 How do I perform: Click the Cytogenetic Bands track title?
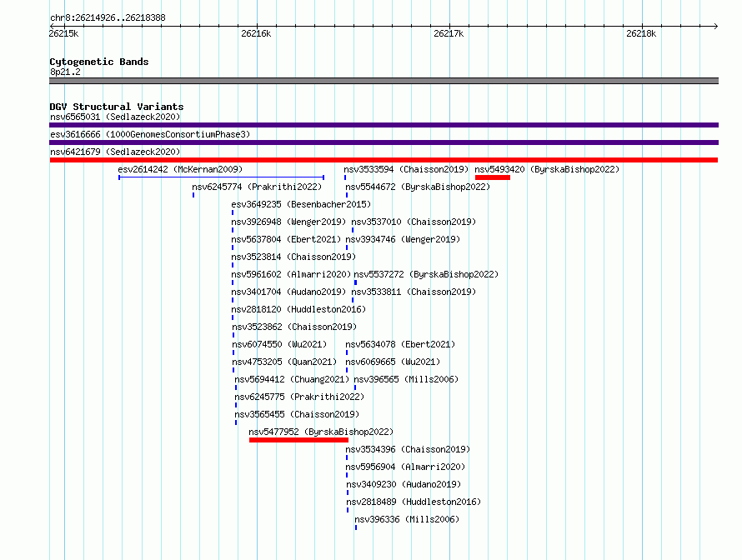[x=99, y=62]
